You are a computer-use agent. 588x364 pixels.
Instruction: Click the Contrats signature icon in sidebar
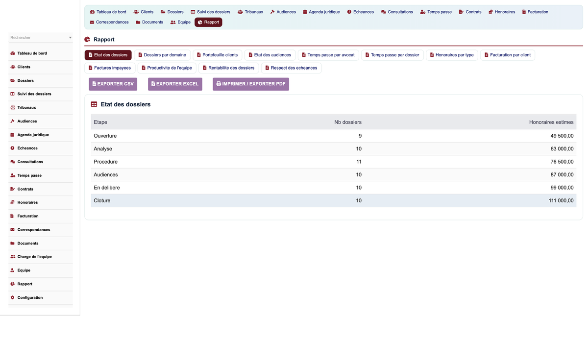pos(12,189)
